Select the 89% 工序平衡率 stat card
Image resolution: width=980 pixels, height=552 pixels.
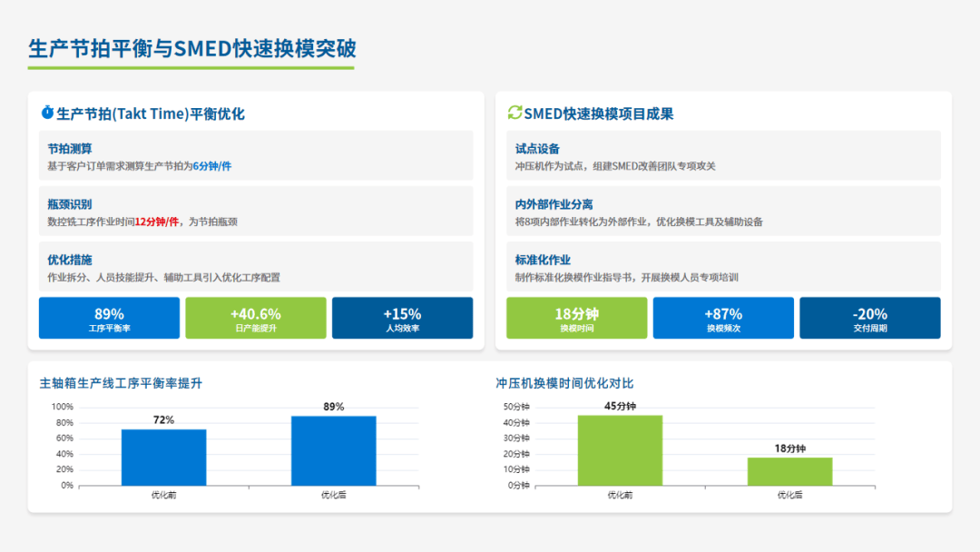pyautogui.click(x=109, y=318)
